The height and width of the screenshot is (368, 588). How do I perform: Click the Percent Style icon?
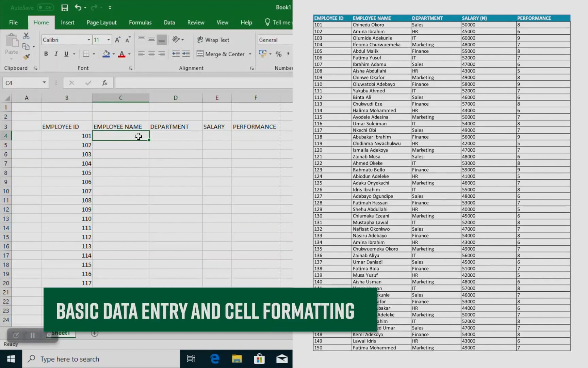click(x=279, y=54)
